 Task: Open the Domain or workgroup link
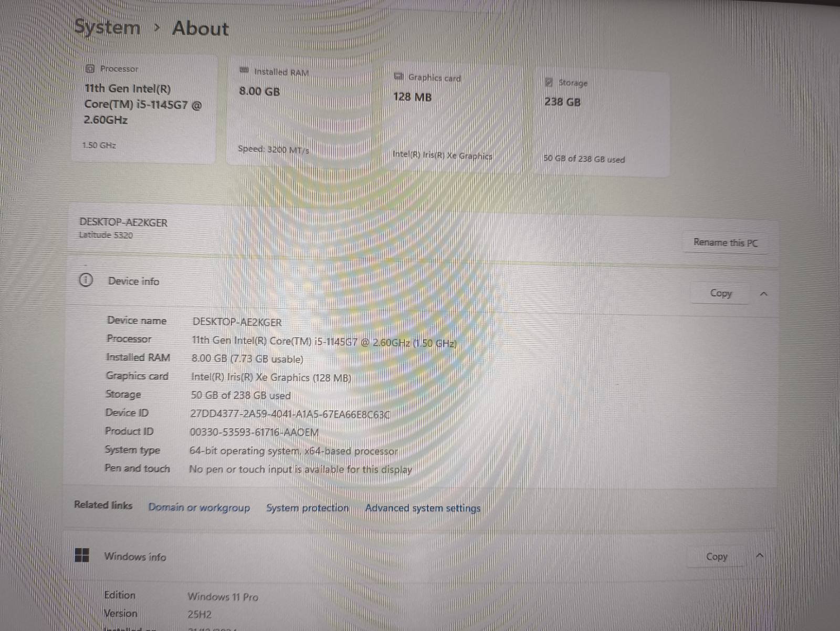click(199, 507)
